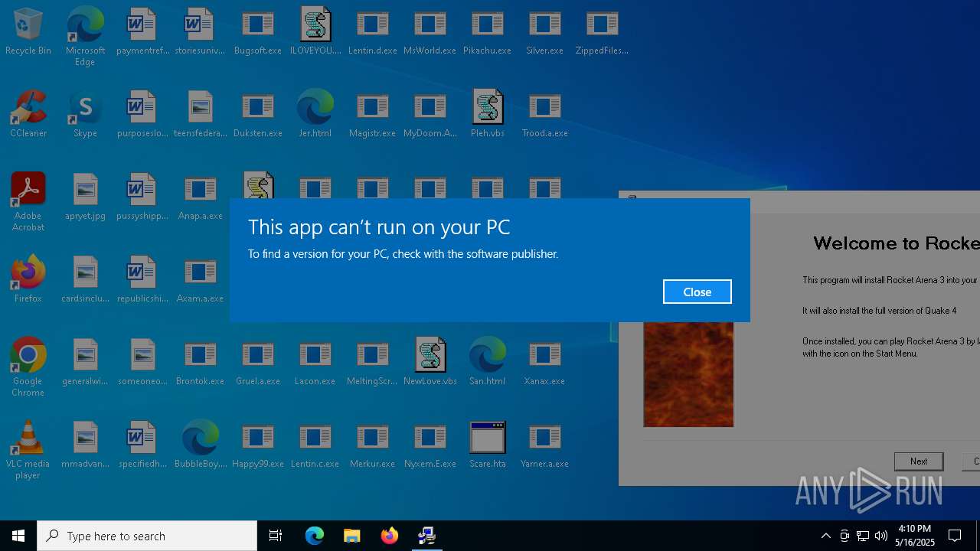980x551 pixels.
Task: Select Lentin.d.exe desktop icon
Action: pos(373,32)
